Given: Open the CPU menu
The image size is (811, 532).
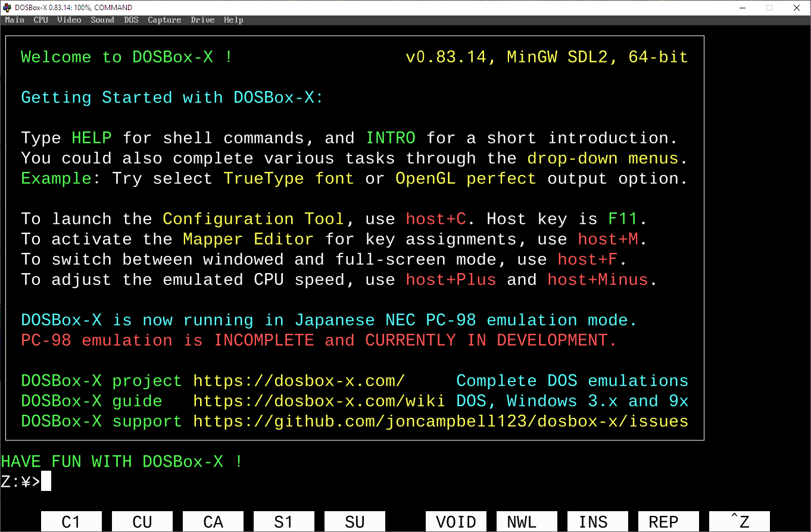Looking at the screenshot, I should click(x=41, y=20).
